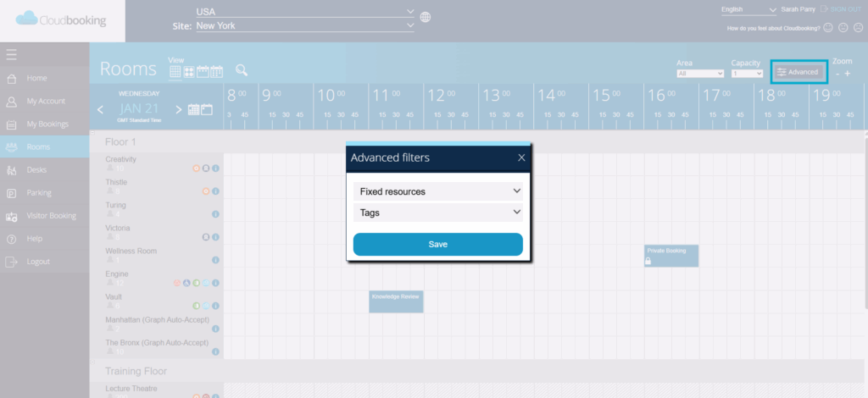
Task: Switch to the grid timeline view icon
Action: tap(175, 72)
